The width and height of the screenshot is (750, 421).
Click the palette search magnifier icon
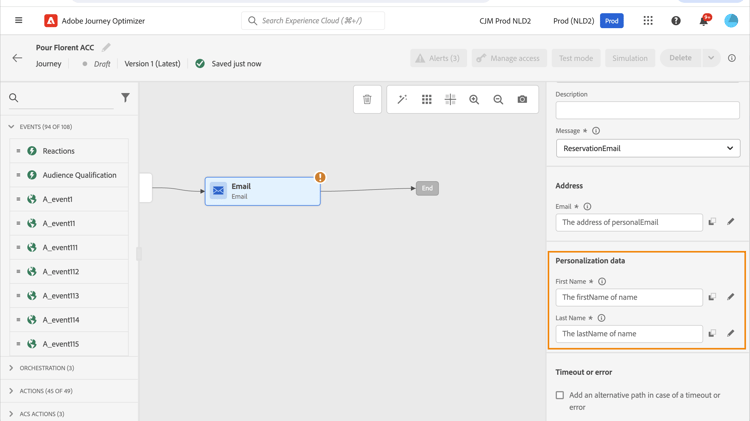[x=13, y=98]
